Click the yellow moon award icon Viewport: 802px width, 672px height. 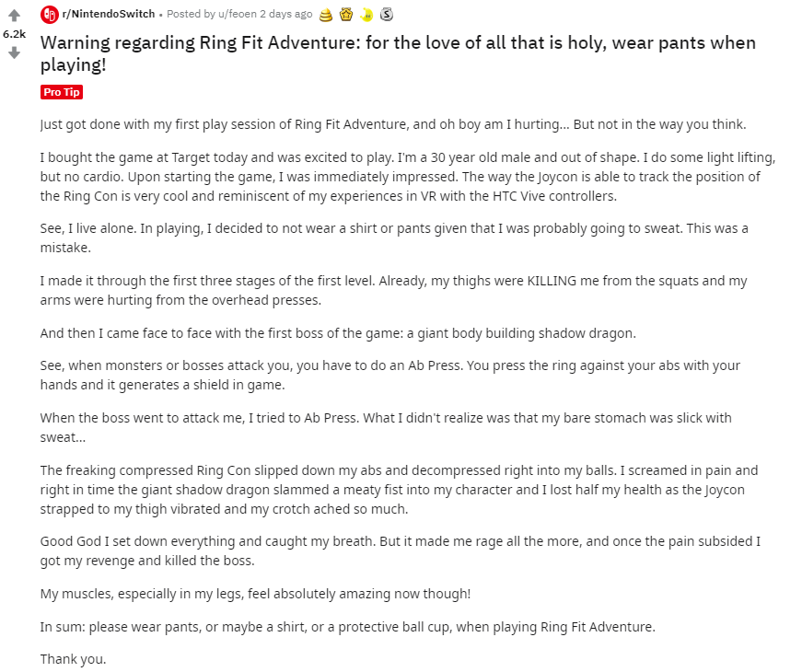point(366,16)
